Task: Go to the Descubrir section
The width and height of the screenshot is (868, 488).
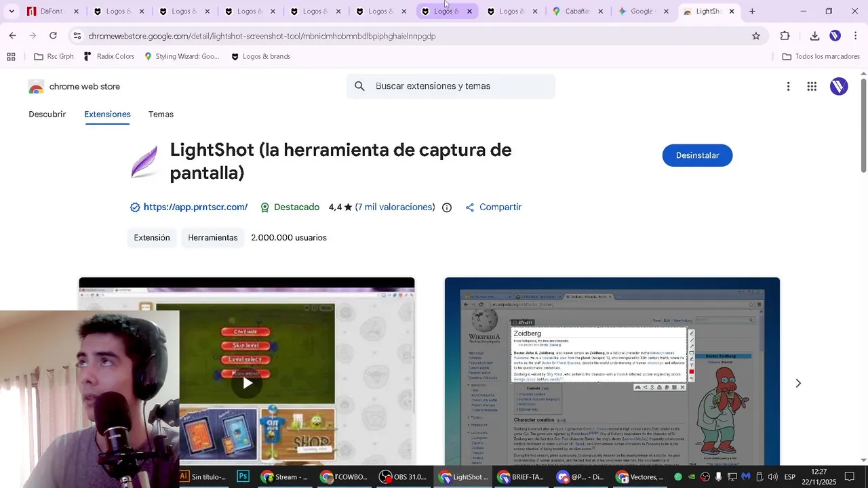Action: click(47, 114)
